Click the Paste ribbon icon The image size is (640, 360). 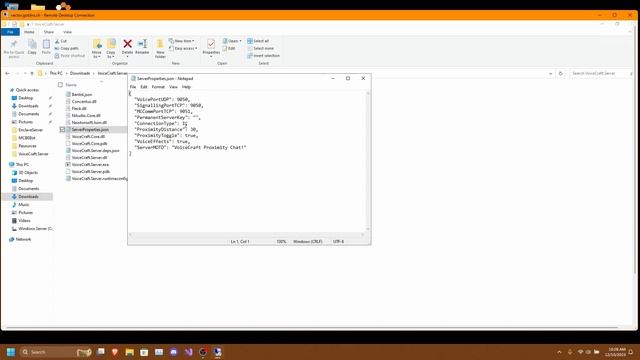point(46,47)
